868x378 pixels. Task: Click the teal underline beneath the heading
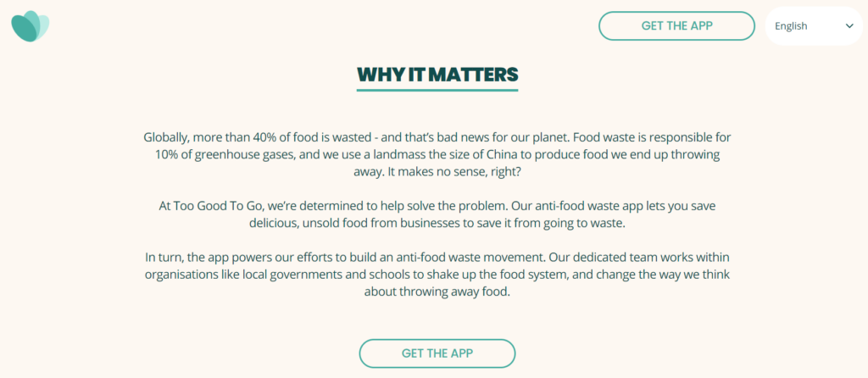coord(437,90)
